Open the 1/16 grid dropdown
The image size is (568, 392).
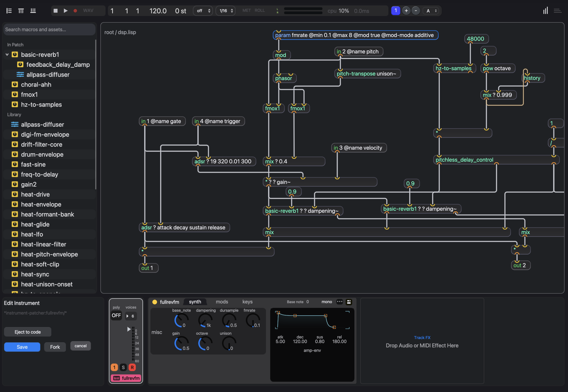(x=225, y=10)
